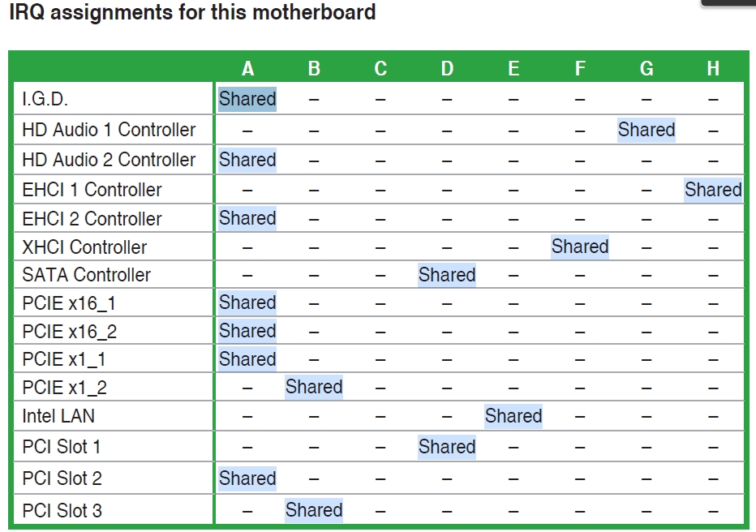This screenshot has width=756, height=532.
Task: Click Shared in Intel LAN row
Action: [x=513, y=416]
